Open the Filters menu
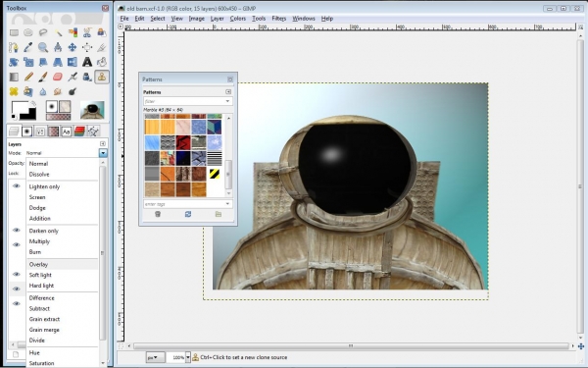Image resolution: width=588 pixels, height=368 pixels. tap(278, 19)
